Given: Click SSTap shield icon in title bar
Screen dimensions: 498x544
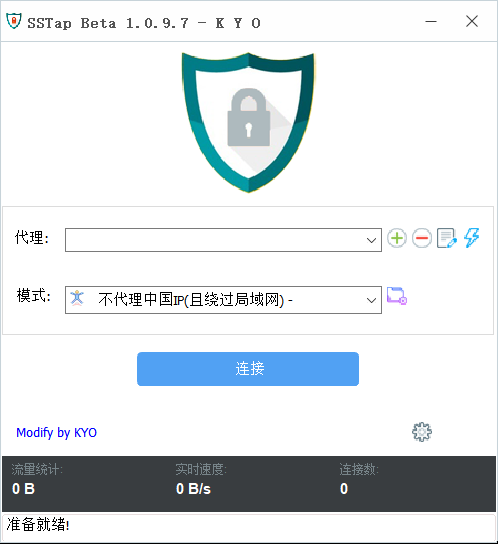Looking at the screenshot, I should pos(14,21).
